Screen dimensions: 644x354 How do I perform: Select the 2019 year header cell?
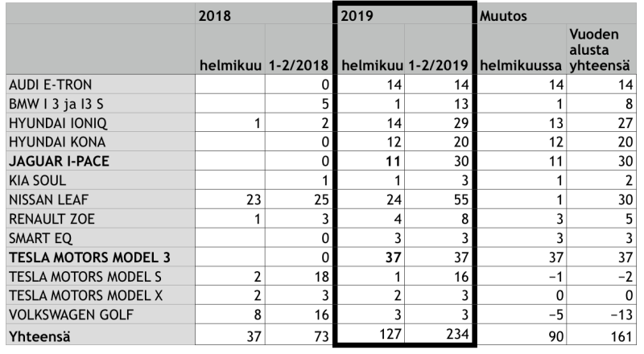pyautogui.click(x=358, y=15)
